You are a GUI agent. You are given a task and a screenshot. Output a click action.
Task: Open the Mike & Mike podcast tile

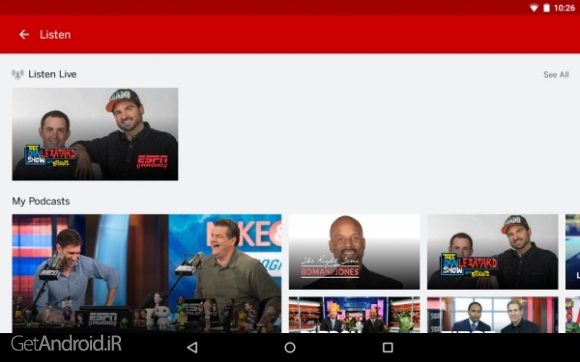point(146,273)
